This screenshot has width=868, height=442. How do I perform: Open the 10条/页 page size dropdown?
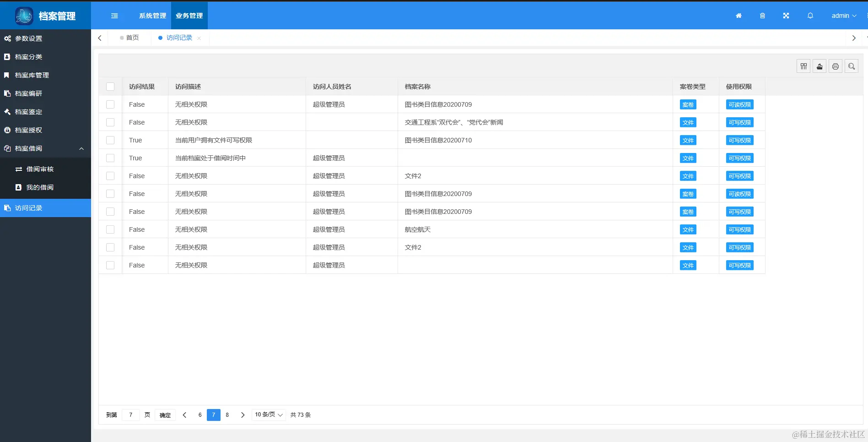268,415
